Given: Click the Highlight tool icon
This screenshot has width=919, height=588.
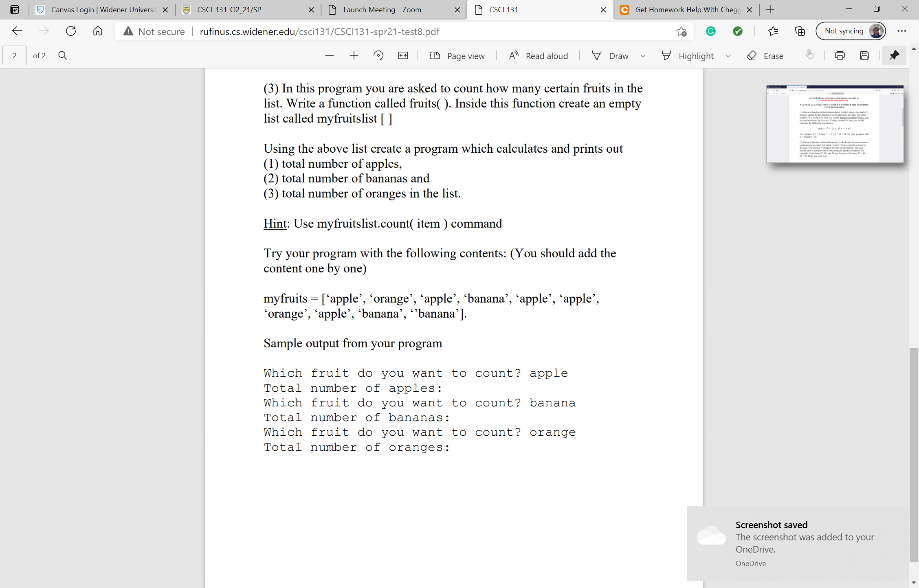Looking at the screenshot, I should tap(666, 55).
